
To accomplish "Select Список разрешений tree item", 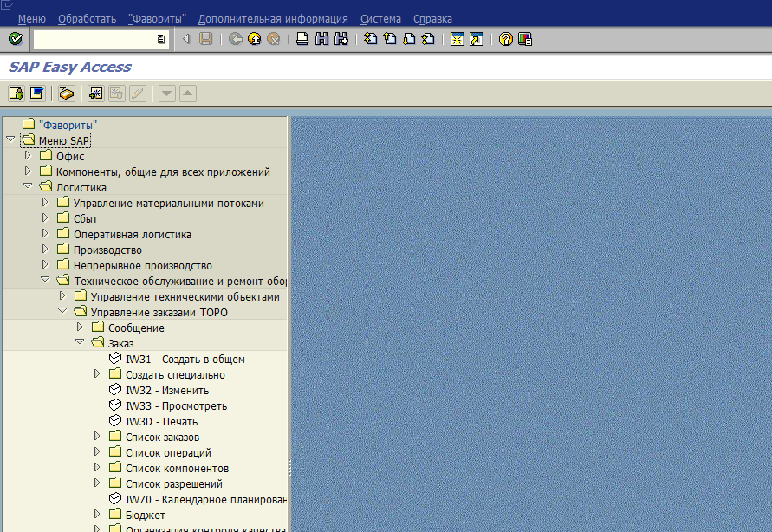I will click(x=174, y=484).
